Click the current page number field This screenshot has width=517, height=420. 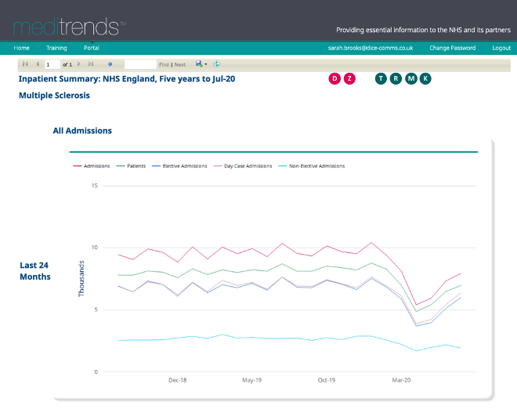pos(52,64)
